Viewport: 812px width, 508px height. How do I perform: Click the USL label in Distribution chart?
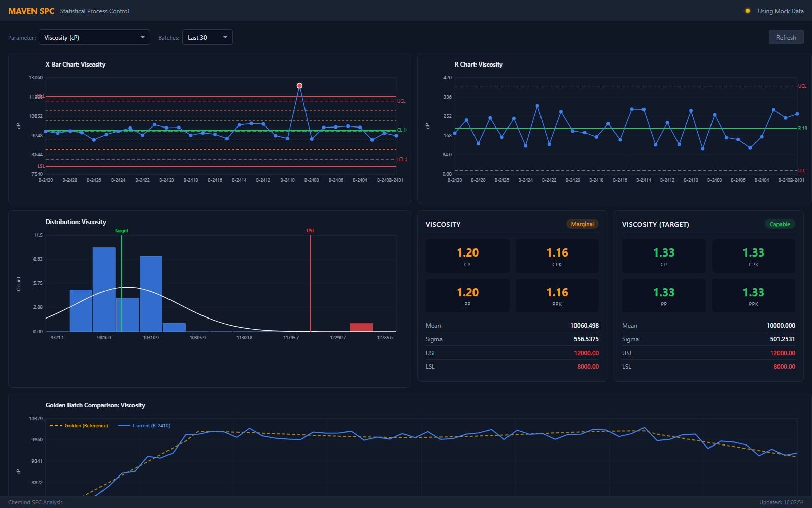coord(310,230)
